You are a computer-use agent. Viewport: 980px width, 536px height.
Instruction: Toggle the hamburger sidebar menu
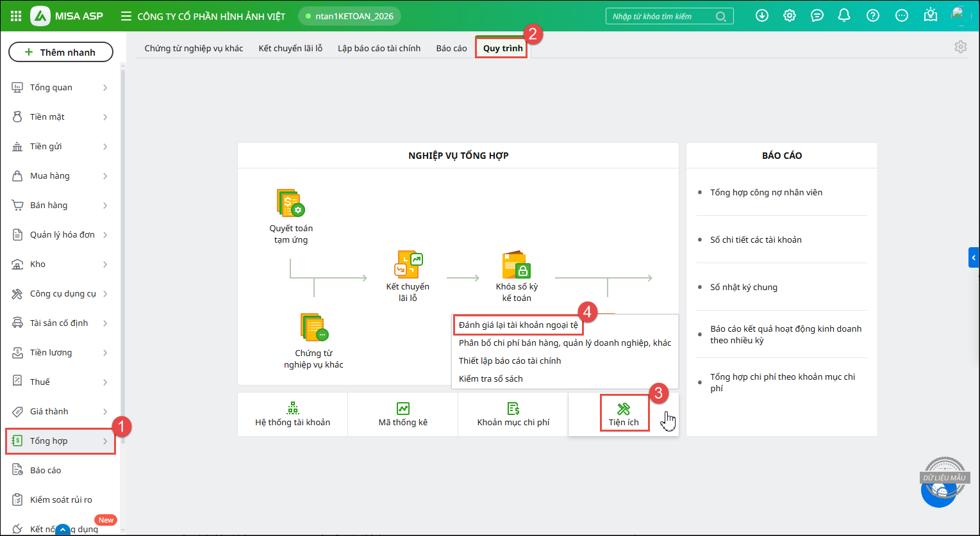coord(126,16)
